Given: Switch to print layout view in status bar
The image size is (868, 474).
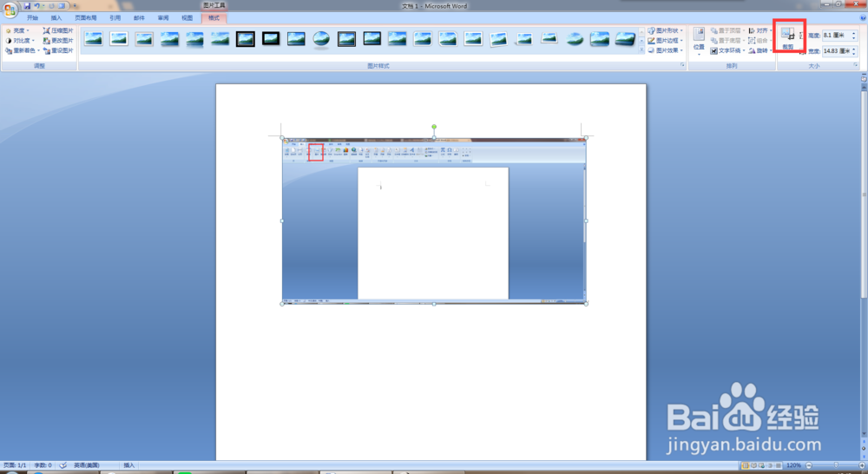Looking at the screenshot, I should [x=745, y=465].
